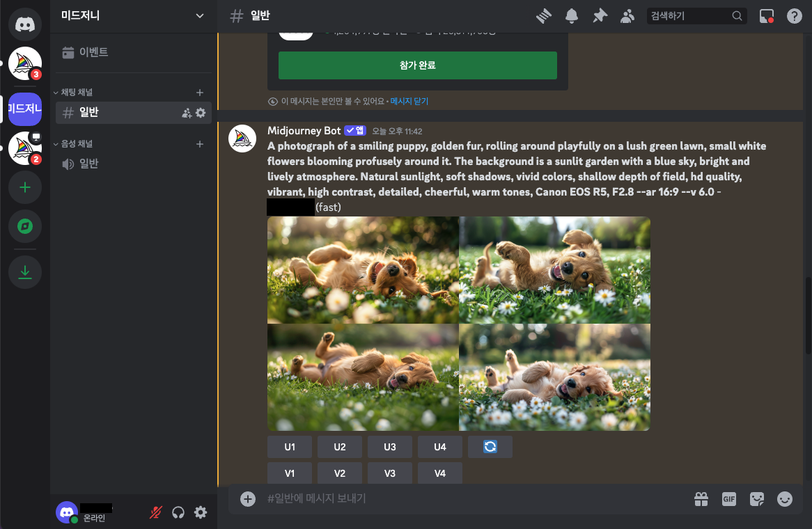
Task: Add a server with plus icon
Action: coord(25,187)
